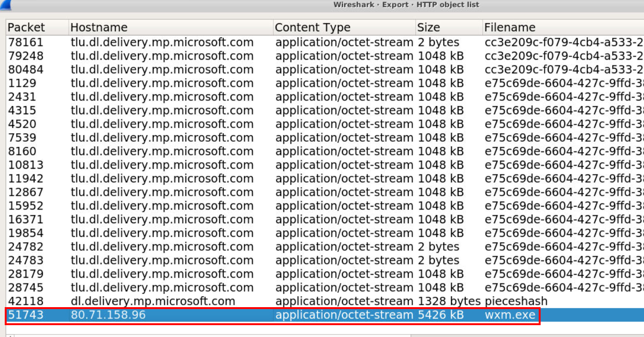Select the row for packet 28745
This screenshot has height=337, width=644.
[x=325, y=288]
